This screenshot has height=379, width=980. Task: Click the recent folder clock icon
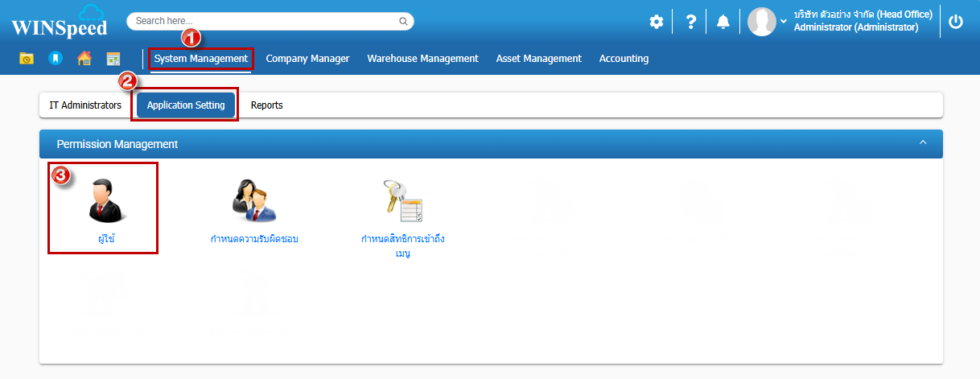[27, 59]
